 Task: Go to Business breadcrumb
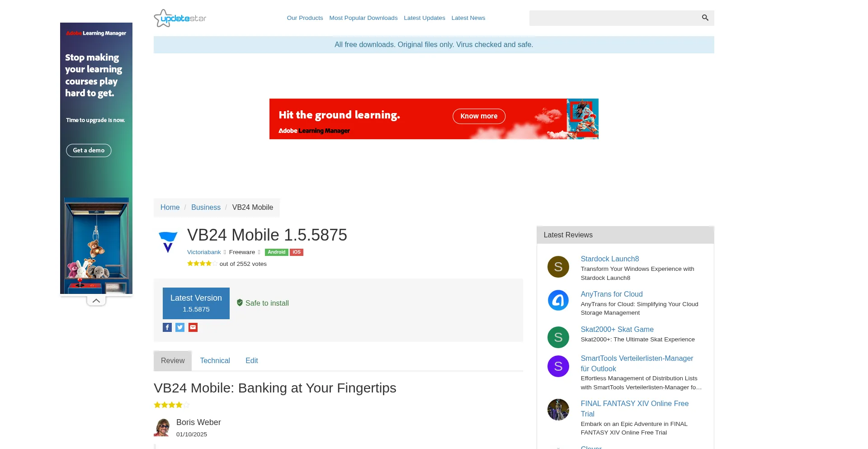click(x=206, y=208)
